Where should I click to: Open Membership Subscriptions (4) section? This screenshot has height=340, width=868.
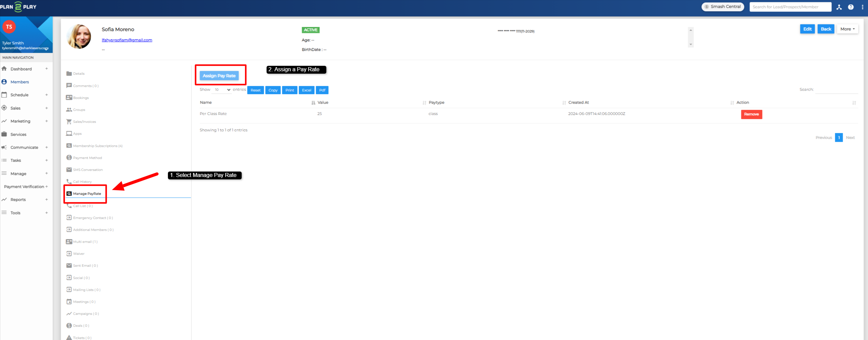coord(98,146)
